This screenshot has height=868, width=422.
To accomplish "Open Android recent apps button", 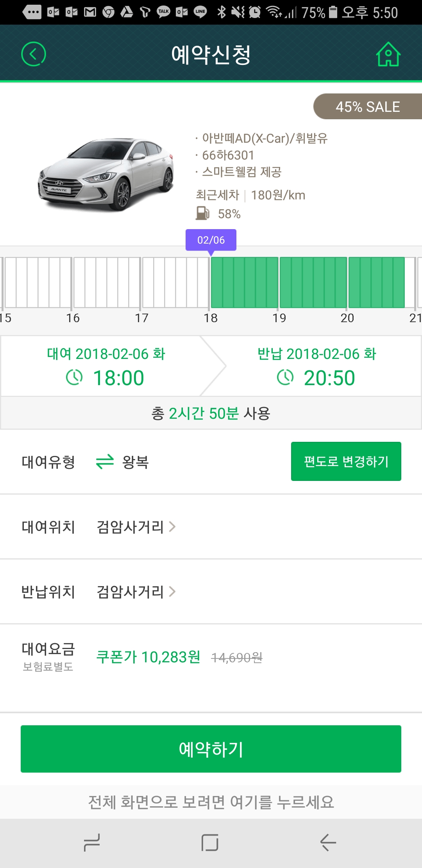I will point(92,843).
